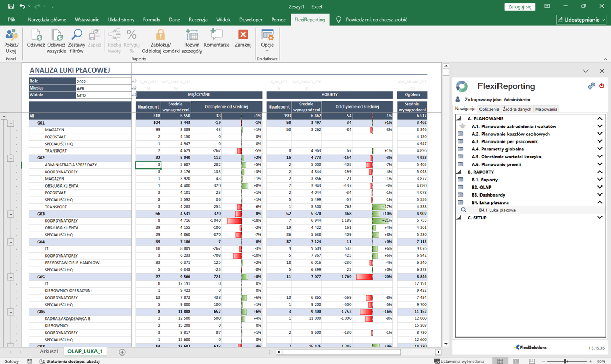Switch to the Arkusz1 sheet tab
The width and height of the screenshot is (611, 364).
point(49,352)
